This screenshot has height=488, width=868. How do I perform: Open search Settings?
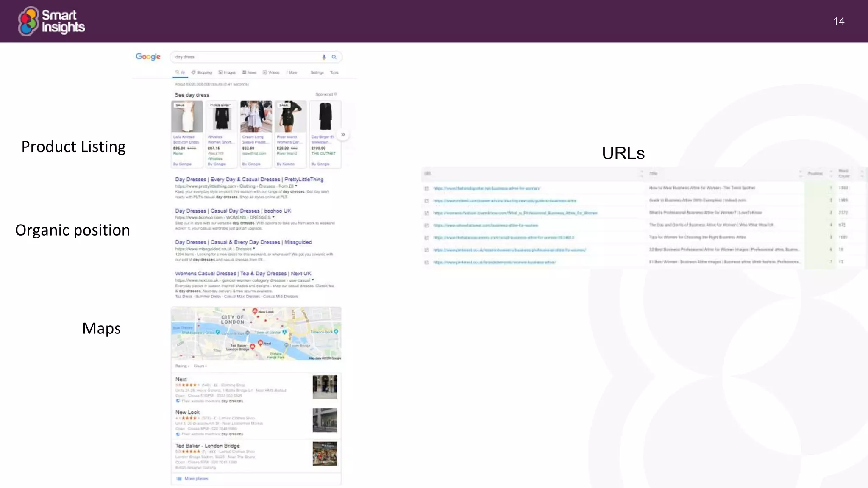tap(317, 72)
